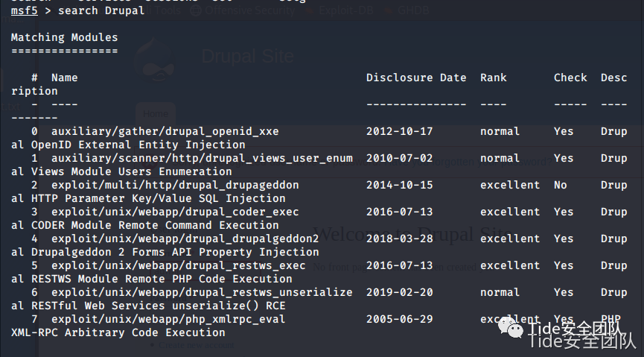
Task: Click the 'Matching Modules' heading
Action: click(65, 37)
